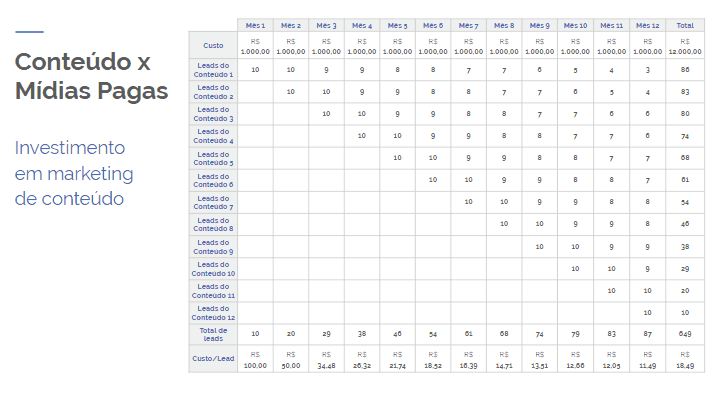Select Conteúdo 1 leads value '3' under Mês 12
The width and height of the screenshot is (713, 397).
coord(648,70)
